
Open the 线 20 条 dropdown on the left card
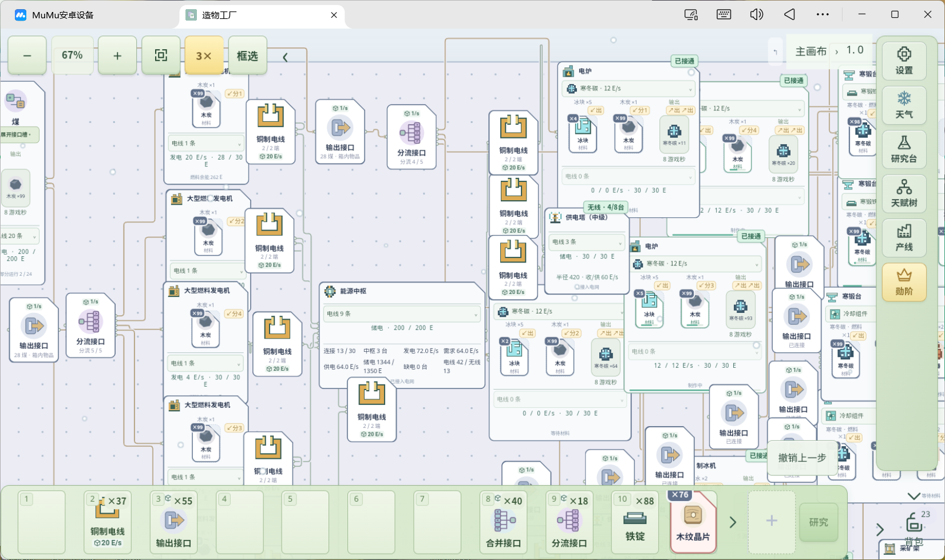point(19,236)
